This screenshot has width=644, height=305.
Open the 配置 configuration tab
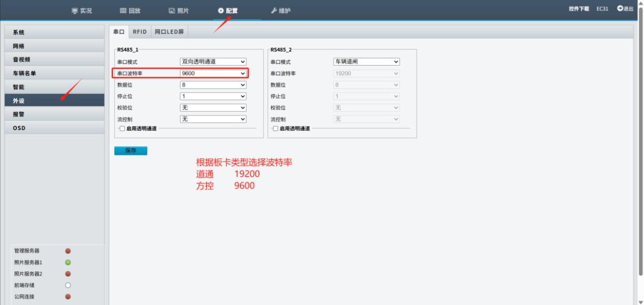click(228, 10)
